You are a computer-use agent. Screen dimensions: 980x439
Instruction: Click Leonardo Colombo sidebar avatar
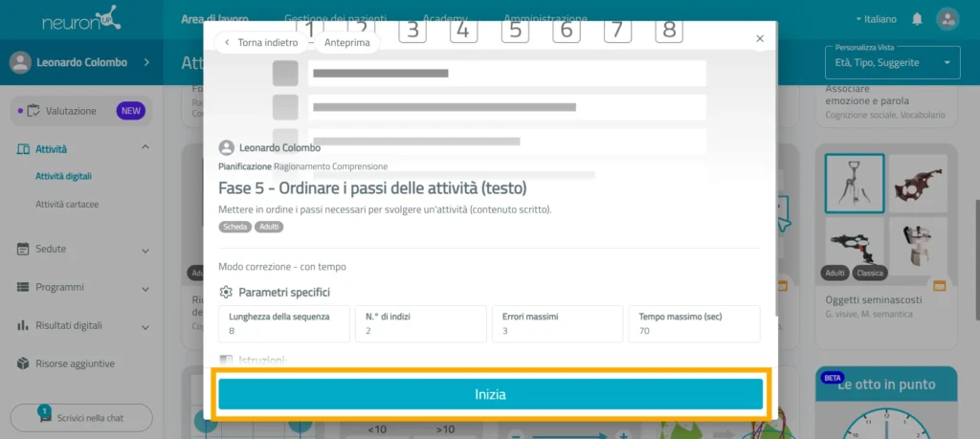point(21,62)
